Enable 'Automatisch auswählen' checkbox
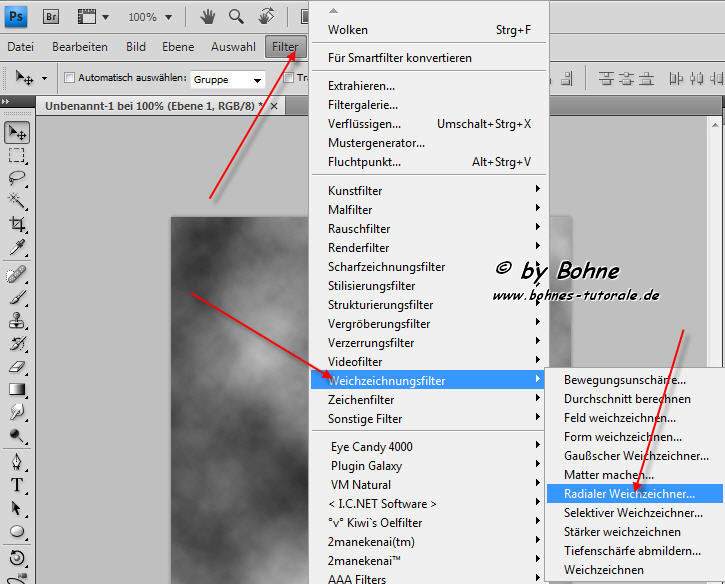The height and width of the screenshot is (584, 725). click(x=70, y=78)
